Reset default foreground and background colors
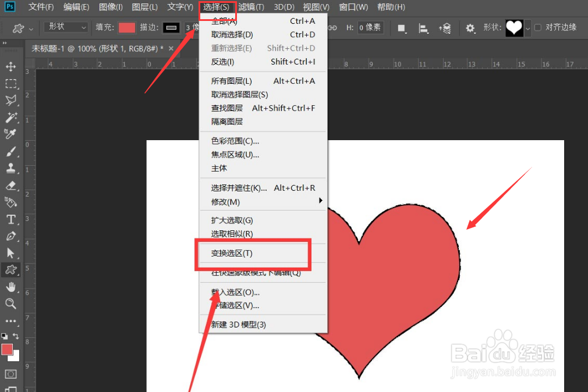 (4, 336)
